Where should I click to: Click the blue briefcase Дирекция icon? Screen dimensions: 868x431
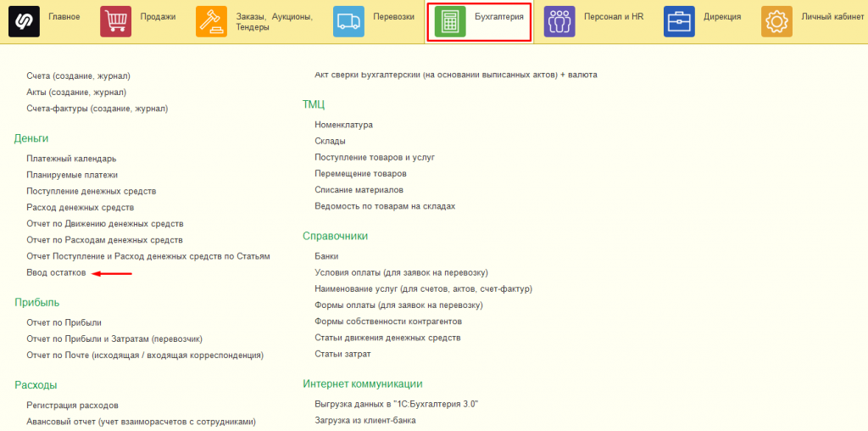679,21
